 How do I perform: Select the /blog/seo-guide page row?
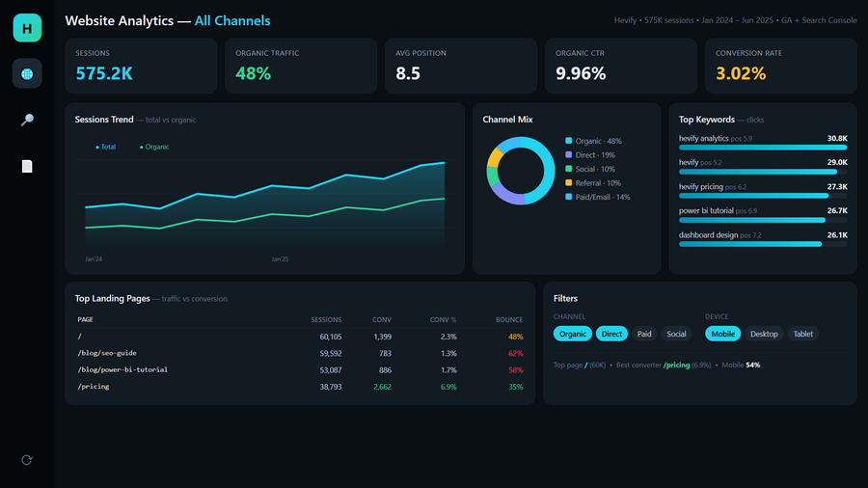[x=300, y=353]
